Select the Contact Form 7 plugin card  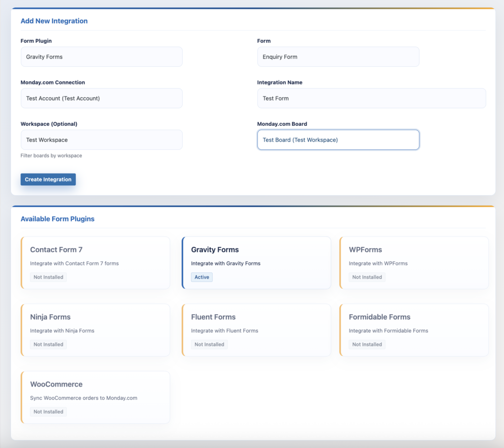[95, 262]
